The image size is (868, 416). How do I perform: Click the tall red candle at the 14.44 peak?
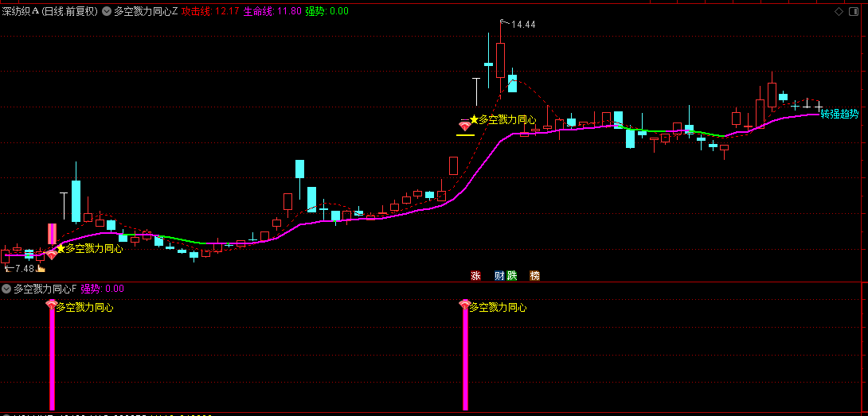(x=500, y=60)
